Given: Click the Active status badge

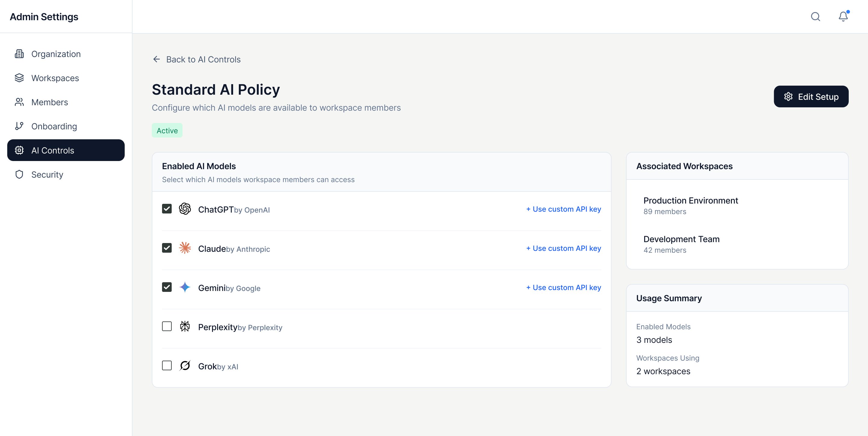Looking at the screenshot, I should [167, 131].
